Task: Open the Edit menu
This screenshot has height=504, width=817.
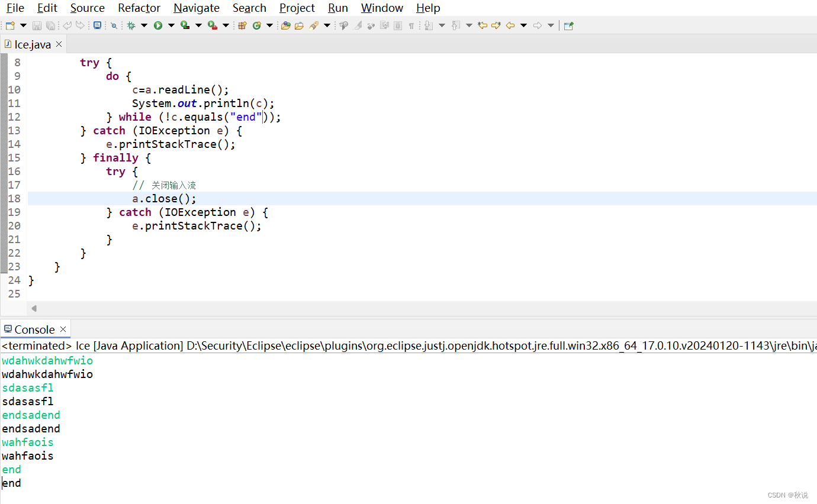Action: (x=47, y=8)
